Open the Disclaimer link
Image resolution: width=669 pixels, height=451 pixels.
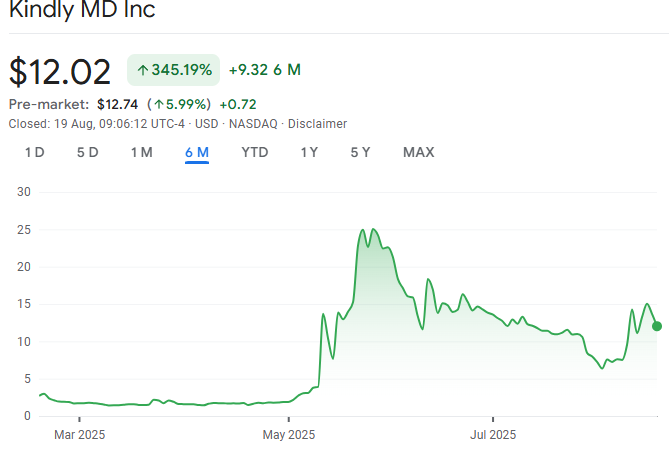pyautogui.click(x=317, y=124)
